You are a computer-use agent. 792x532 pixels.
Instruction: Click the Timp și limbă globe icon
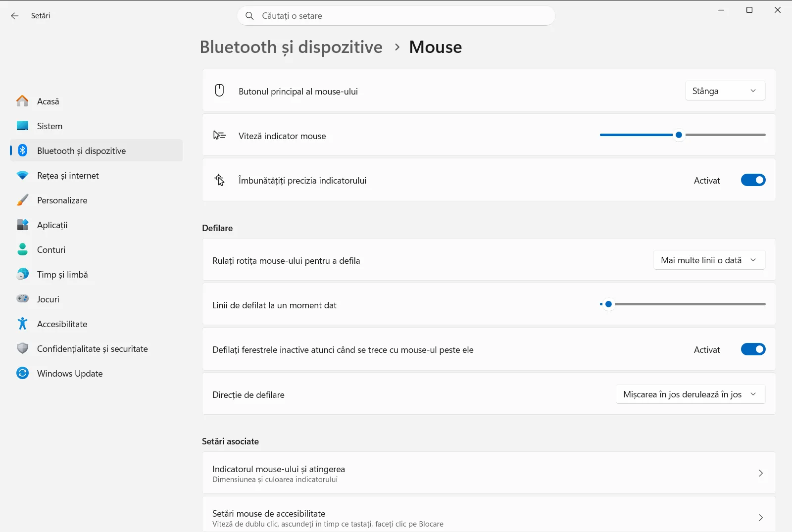pyautogui.click(x=22, y=274)
